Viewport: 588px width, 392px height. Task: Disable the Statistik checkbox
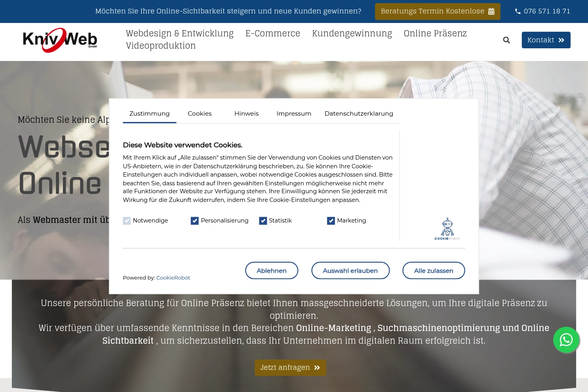coord(263,221)
